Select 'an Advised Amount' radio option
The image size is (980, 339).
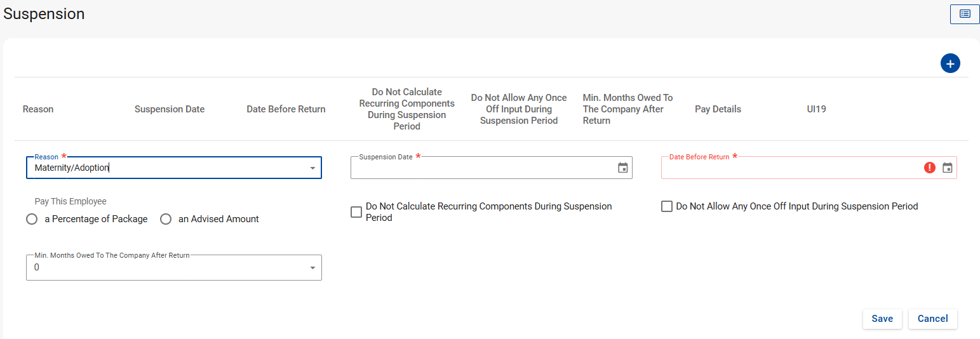166,219
